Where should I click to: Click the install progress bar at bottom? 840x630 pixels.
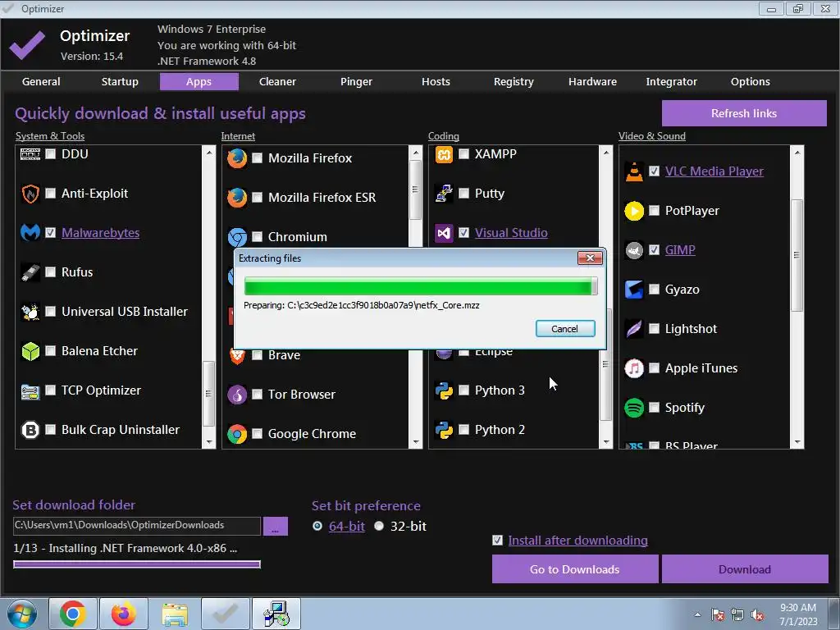137,564
